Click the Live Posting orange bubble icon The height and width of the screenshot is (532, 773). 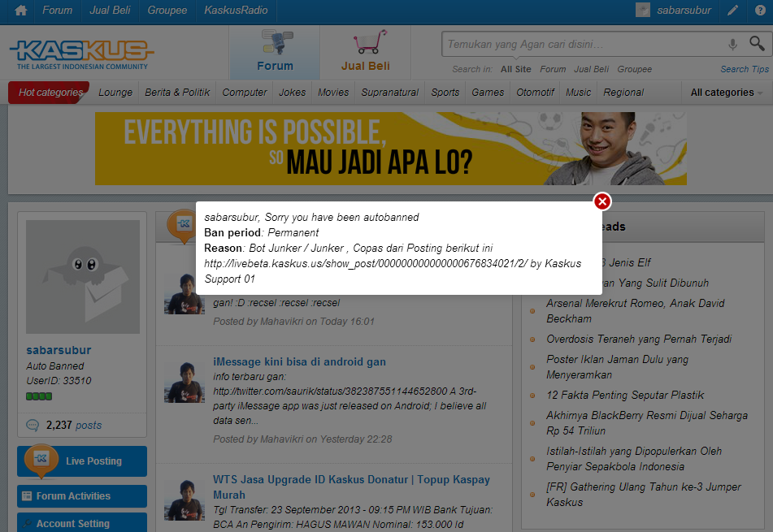[41, 461]
